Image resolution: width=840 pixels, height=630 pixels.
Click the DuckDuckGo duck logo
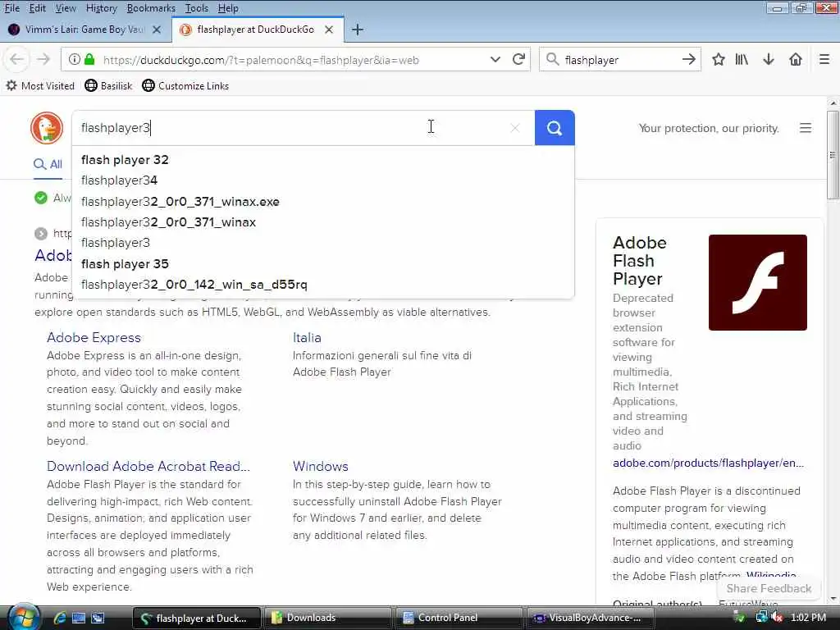tap(47, 128)
